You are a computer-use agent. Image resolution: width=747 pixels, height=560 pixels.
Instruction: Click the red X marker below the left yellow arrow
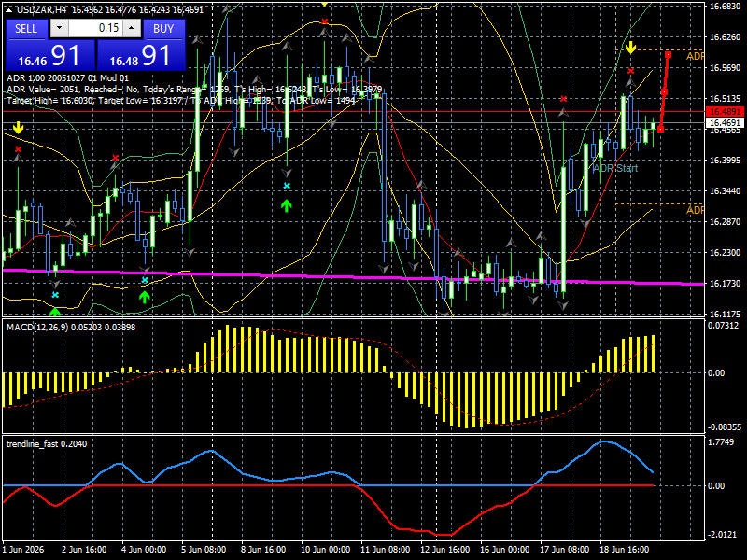18,149
